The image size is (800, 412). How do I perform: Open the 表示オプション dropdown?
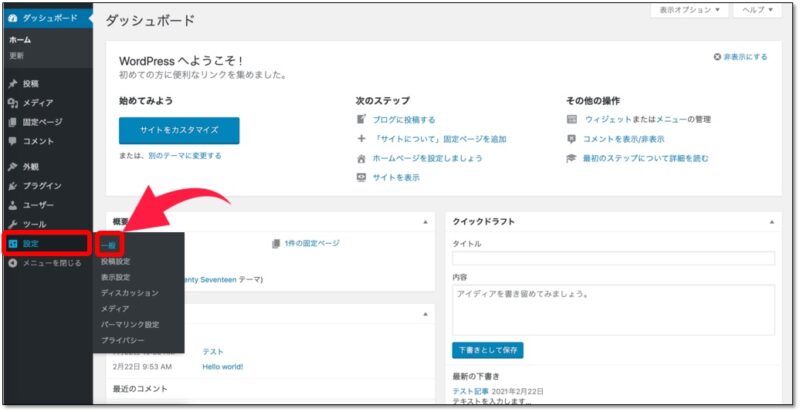pyautogui.click(x=689, y=10)
